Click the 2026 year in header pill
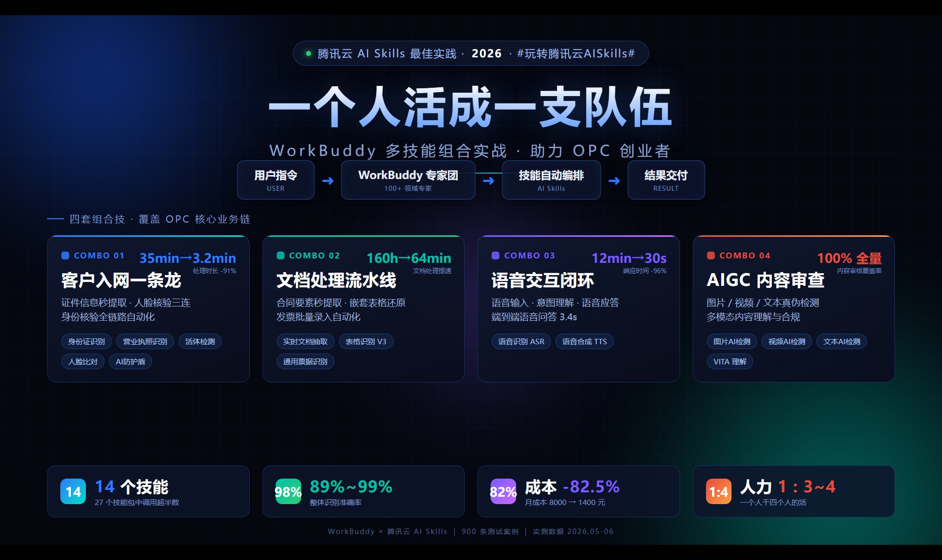The width and height of the screenshot is (942, 560). 487,53
